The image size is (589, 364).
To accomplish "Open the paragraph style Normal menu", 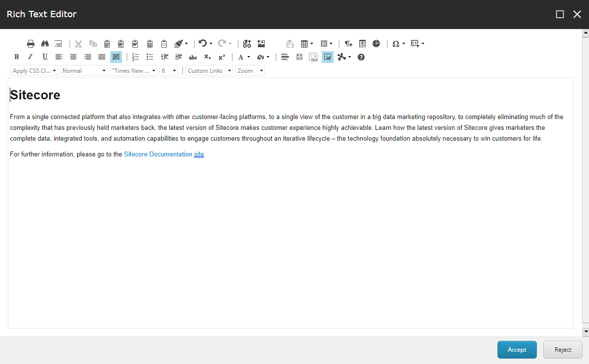I will click(83, 70).
